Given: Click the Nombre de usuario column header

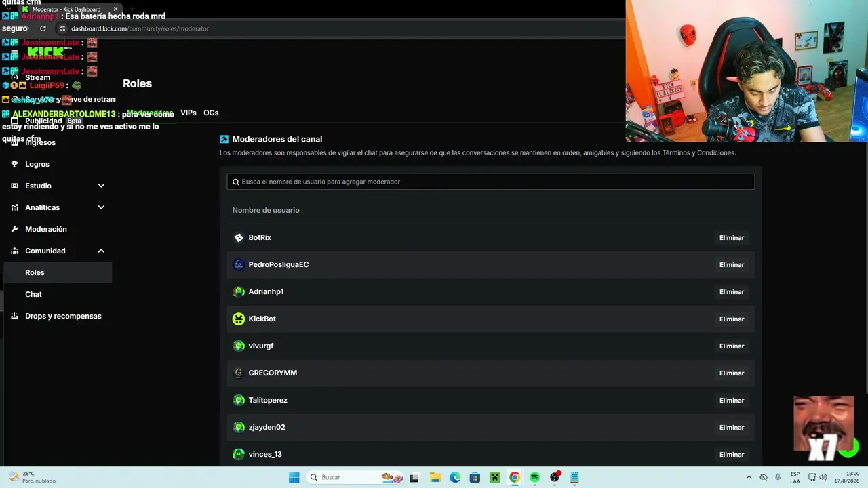Looking at the screenshot, I should click(x=266, y=210).
